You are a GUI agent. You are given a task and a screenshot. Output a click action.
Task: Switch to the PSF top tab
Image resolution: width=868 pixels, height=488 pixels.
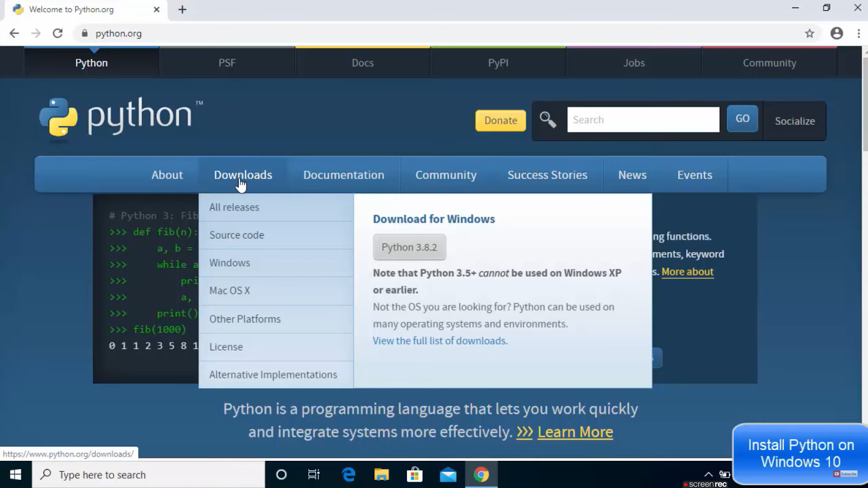click(x=227, y=63)
